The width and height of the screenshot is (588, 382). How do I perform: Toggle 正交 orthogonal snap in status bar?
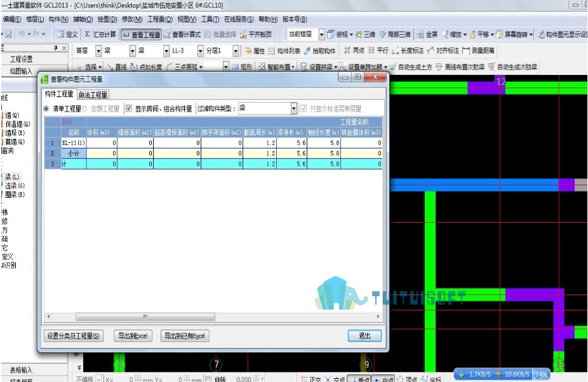[x=311, y=379]
